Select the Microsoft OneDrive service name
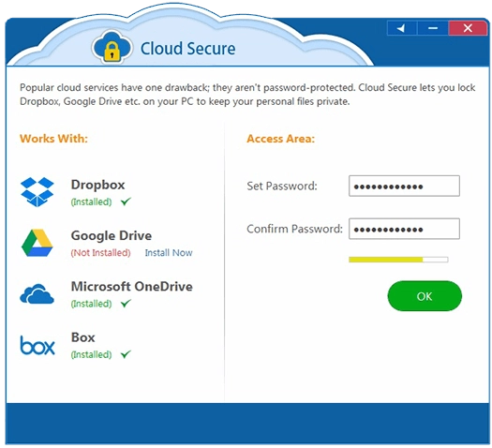Screen dimensions: 492x448 pos(132,287)
